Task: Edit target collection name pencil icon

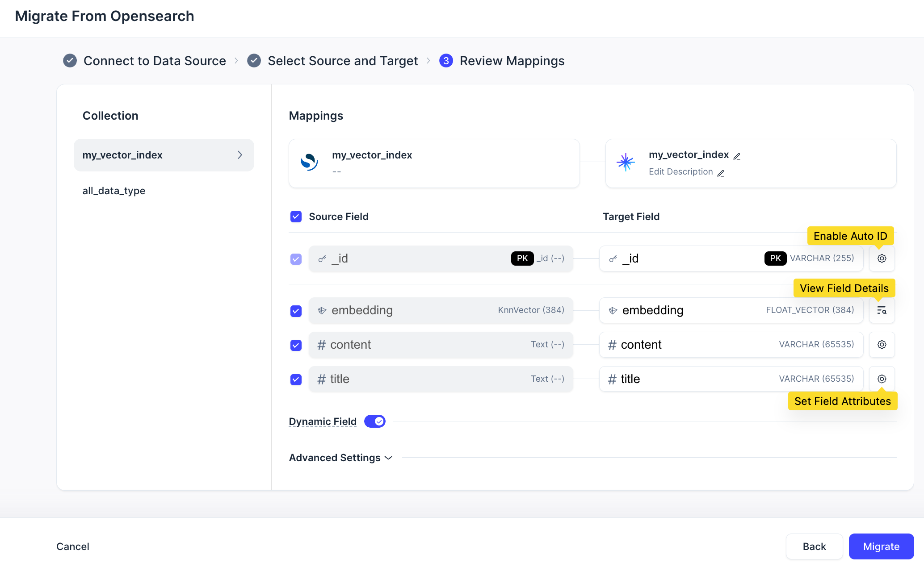Action: (737, 156)
